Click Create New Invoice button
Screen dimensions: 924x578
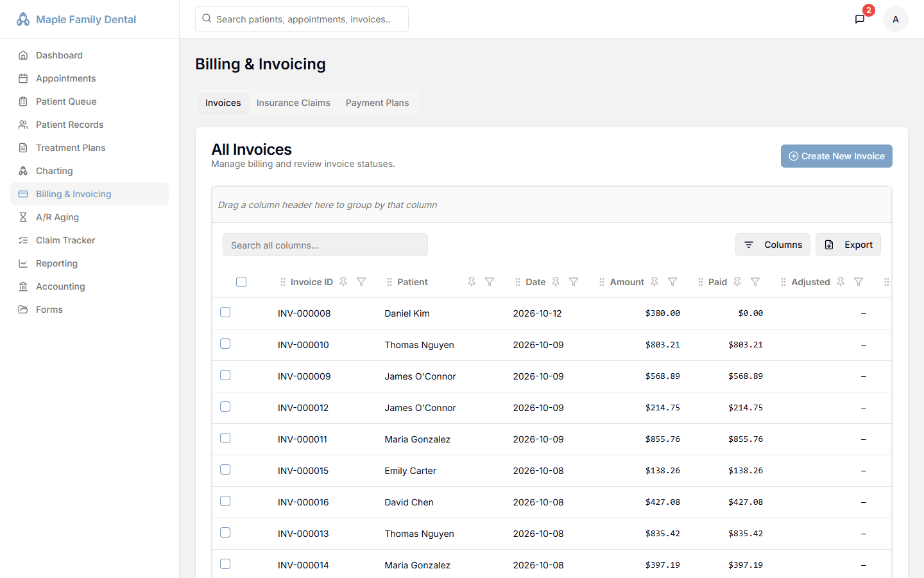point(837,156)
